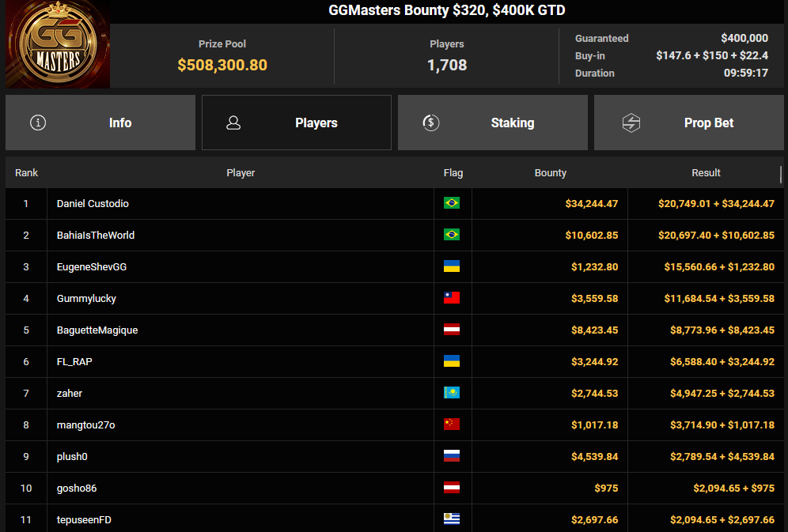Click FL_RAP's Ukraine flag
Image resolution: width=788 pixels, height=532 pixels.
(x=451, y=360)
